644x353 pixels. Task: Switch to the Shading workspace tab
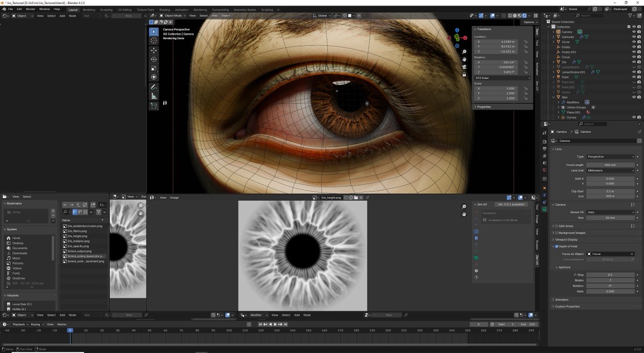(164, 9)
